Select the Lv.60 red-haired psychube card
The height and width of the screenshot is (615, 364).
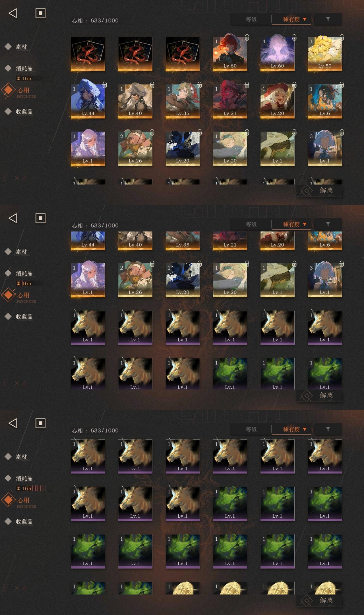230,54
